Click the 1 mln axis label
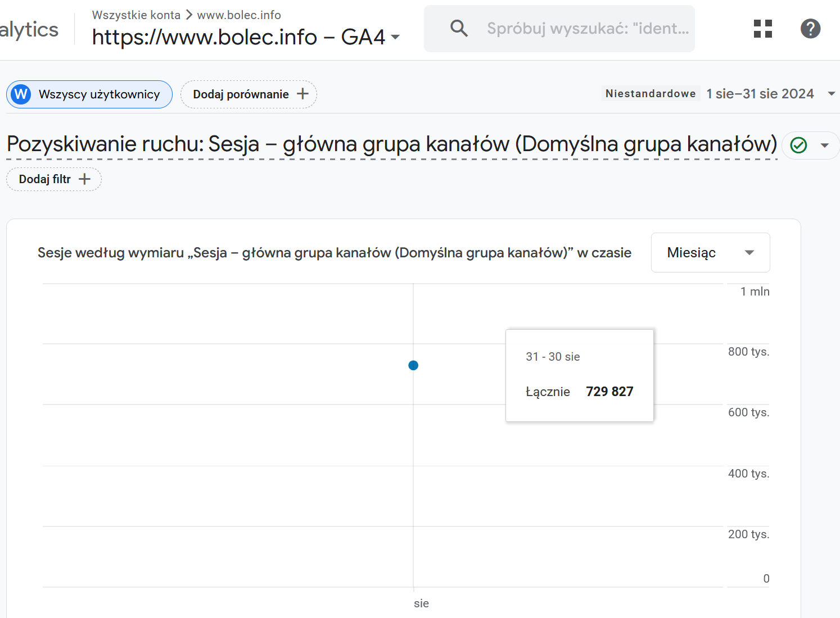The height and width of the screenshot is (618, 840). (x=755, y=292)
